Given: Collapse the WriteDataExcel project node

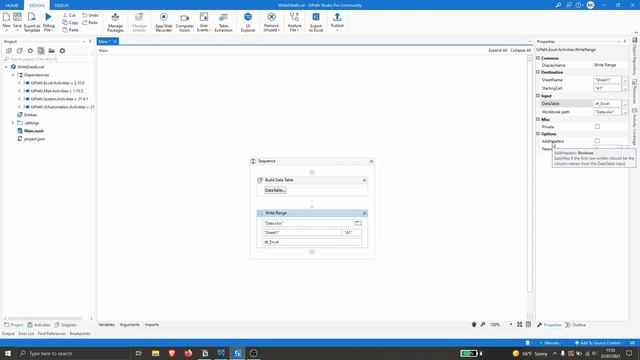Looking at the screenshot, I should (x=6, y=67).
